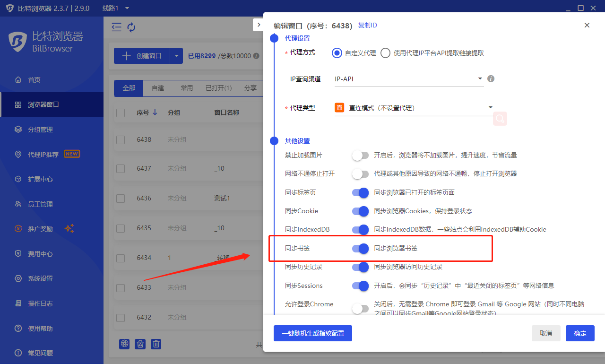Click the red search icon beside proxy type
605x364 pixels.
[500, 119]
